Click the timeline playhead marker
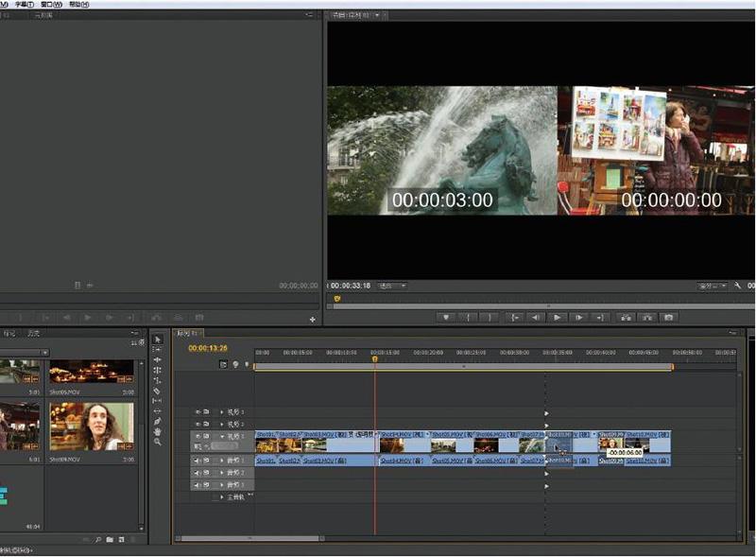756x557 pixels. [374, 359]
